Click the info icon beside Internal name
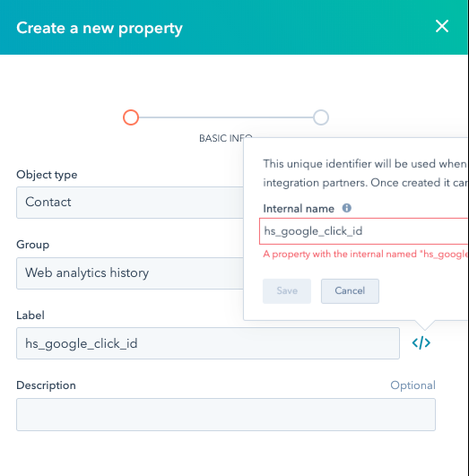Screen dimensions: 469x476 pyautogui.click(x=346, y=208)
